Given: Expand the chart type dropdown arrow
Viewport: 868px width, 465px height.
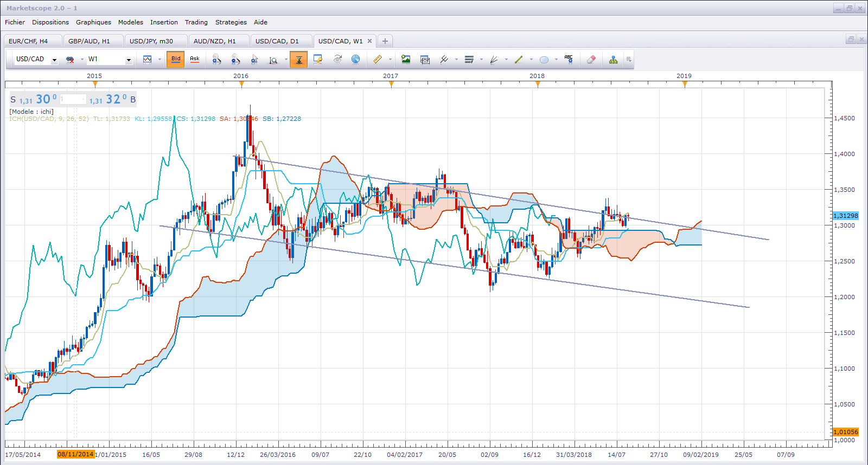Looking at the screenshot, I should point(159,60).
